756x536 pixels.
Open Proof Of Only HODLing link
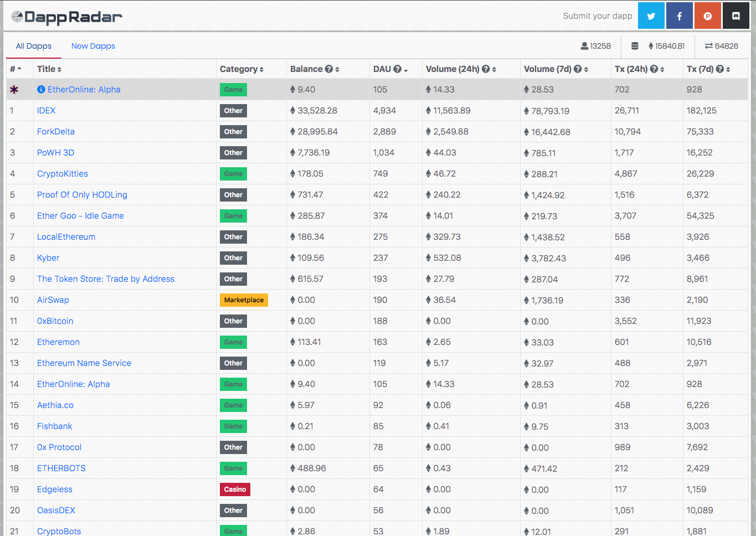pyautogui.click(x=82, y=194)
